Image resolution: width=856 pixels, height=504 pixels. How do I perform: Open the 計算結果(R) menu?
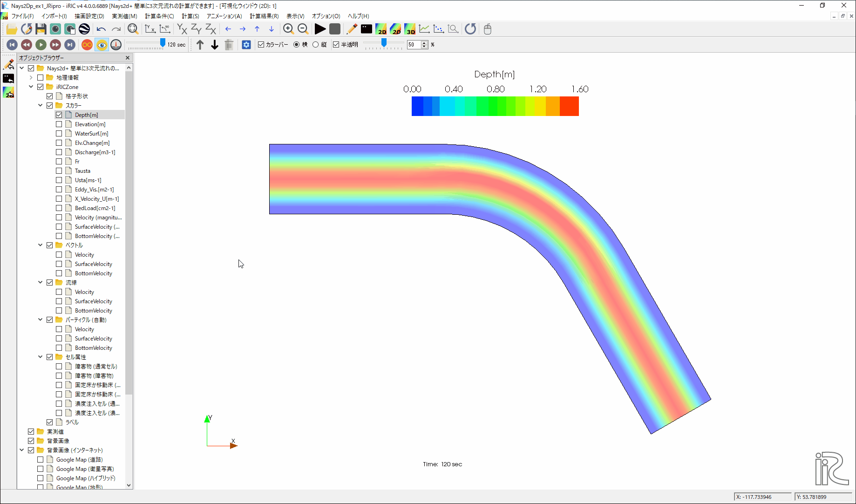tap(264, 16)
